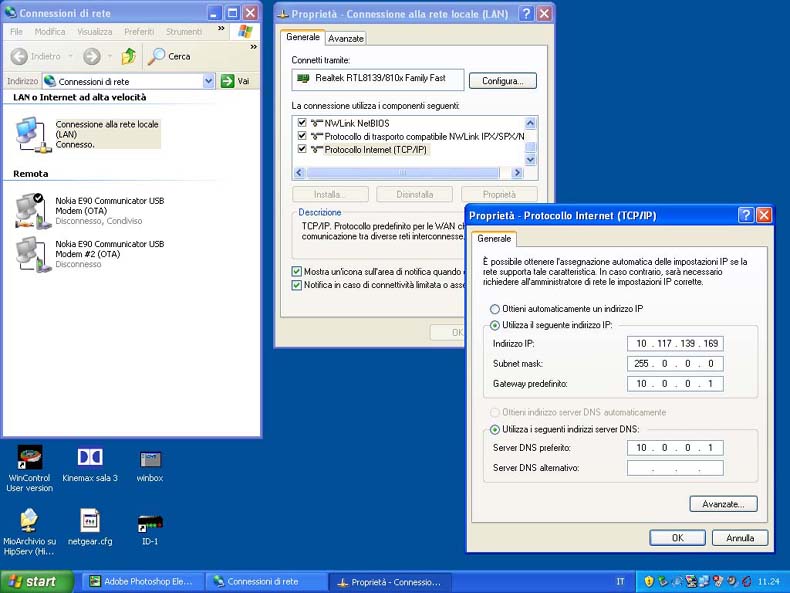Open the Visualizza menu
Image resolution: width=790 pixels, height=593 pixels.
tap(95, 31)
